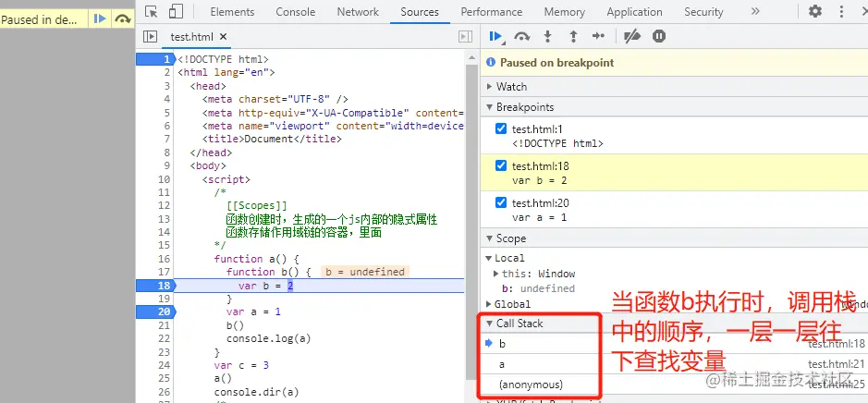Open the Network tab
The height and width of the screenshot is (403, 868).
tap(358, 12)
